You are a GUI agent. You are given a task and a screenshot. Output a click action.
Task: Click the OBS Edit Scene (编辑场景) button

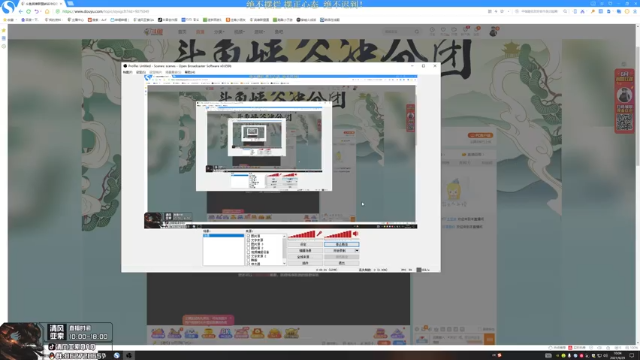pos(305,251)
